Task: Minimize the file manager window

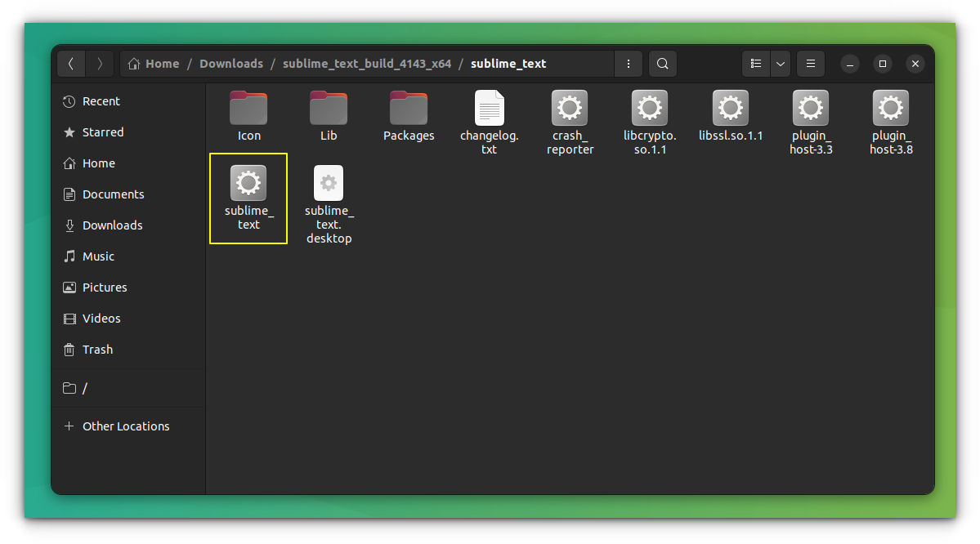Action: click(850, 64)
